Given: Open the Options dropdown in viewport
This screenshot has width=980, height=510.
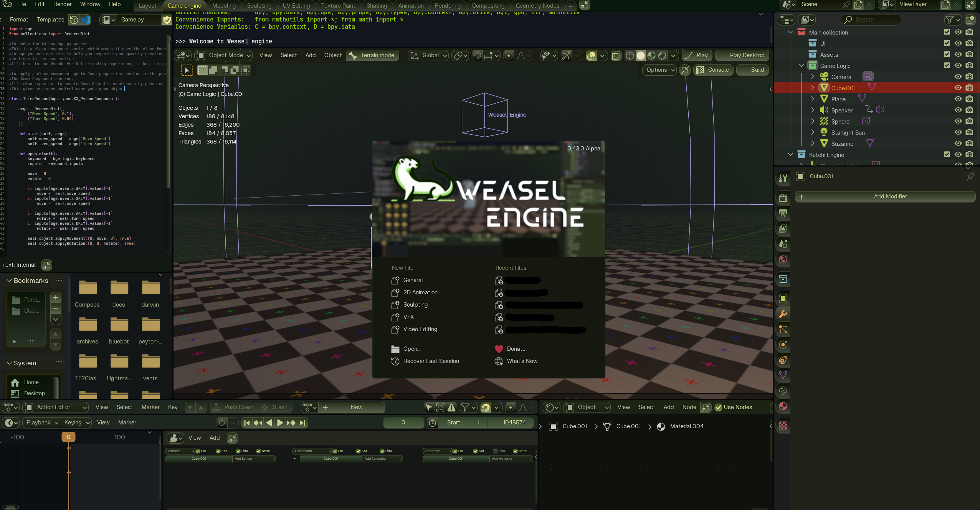Looking at the screenshot, I should [659, 70].
